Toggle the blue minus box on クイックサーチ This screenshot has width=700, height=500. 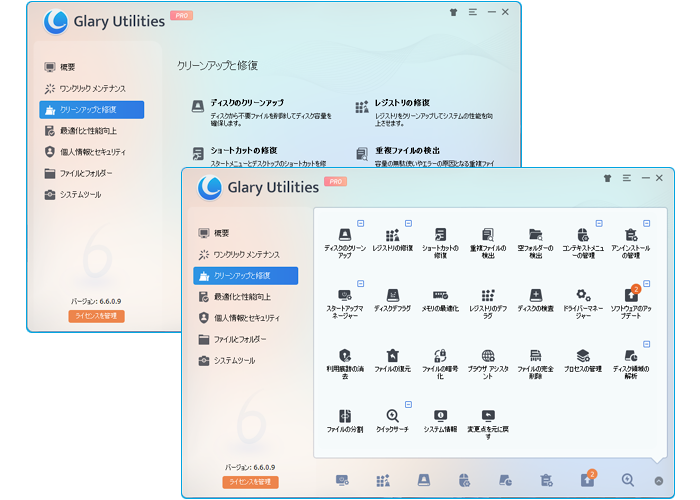(x=408, y=404)
